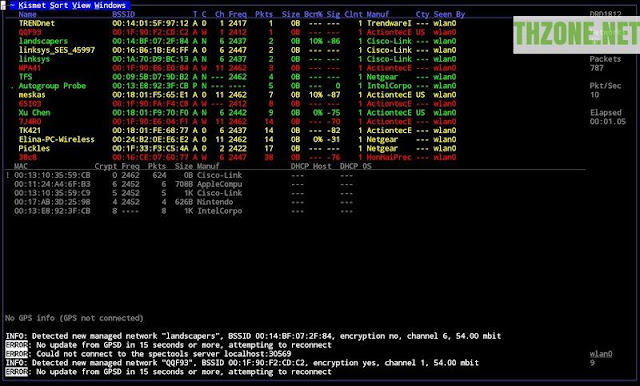Click the BSSID column header
Image resolution: width=640 pixels, height=386 pixels.
[123, 14]
